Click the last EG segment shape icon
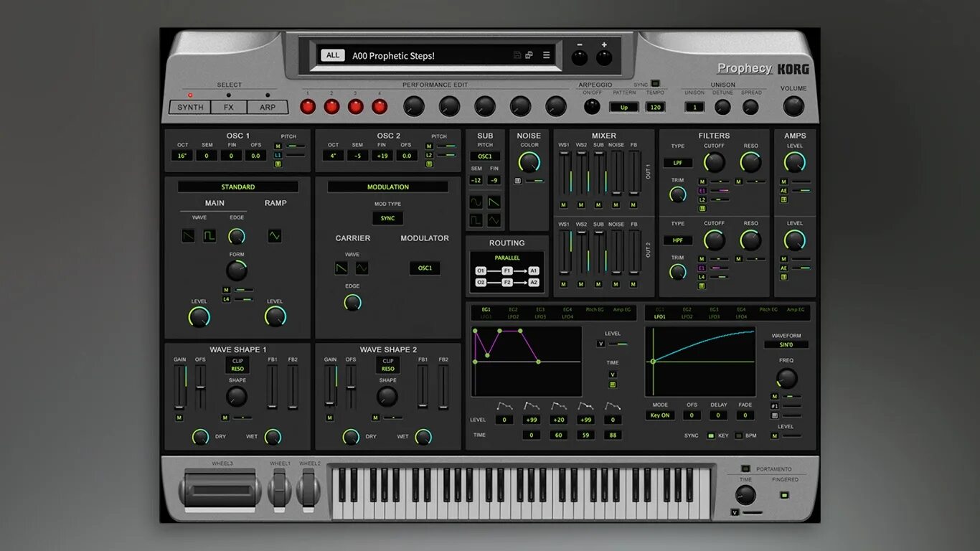The height and width of the screenshot is (551, 980). click(x=613, y=406)
